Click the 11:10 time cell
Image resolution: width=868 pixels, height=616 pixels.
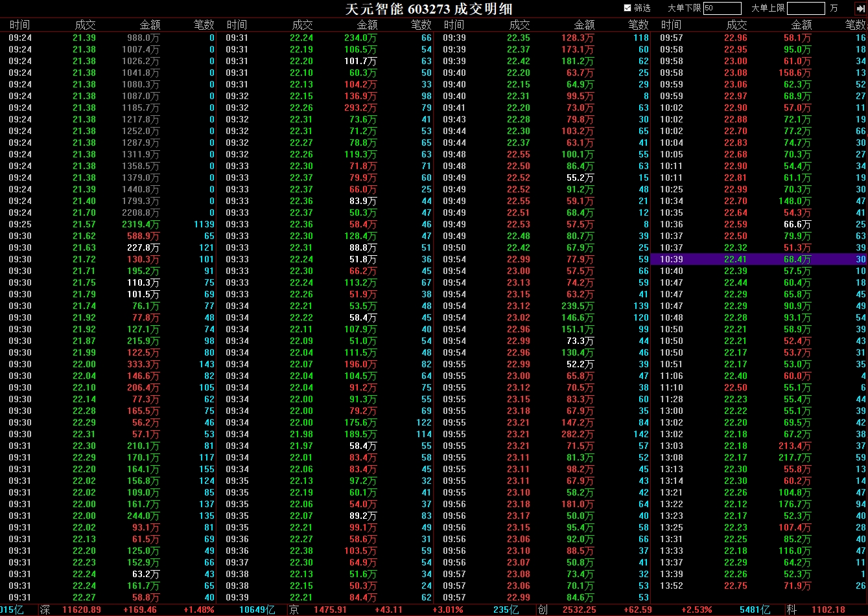click(672, 387)
